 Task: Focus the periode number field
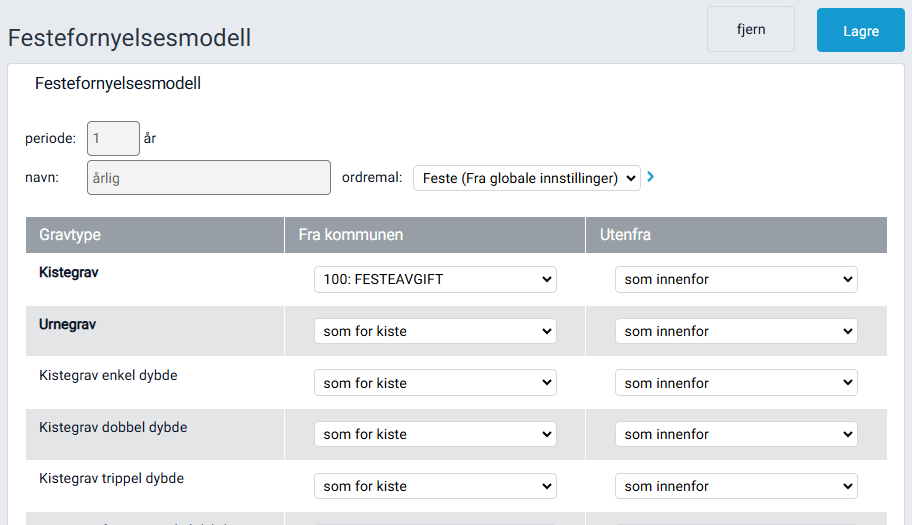[x=113, y=138]
